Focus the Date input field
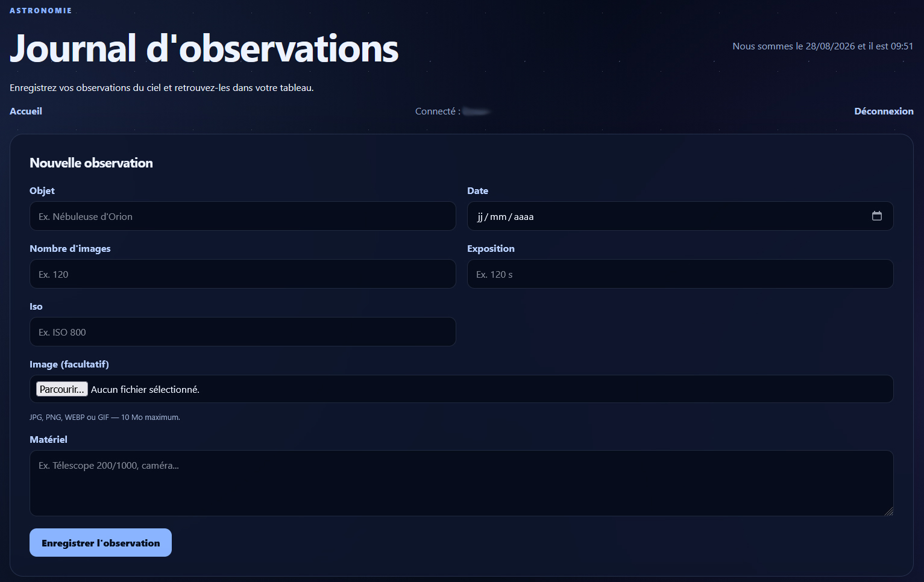The image size is (924, 582). pos(680,216)
